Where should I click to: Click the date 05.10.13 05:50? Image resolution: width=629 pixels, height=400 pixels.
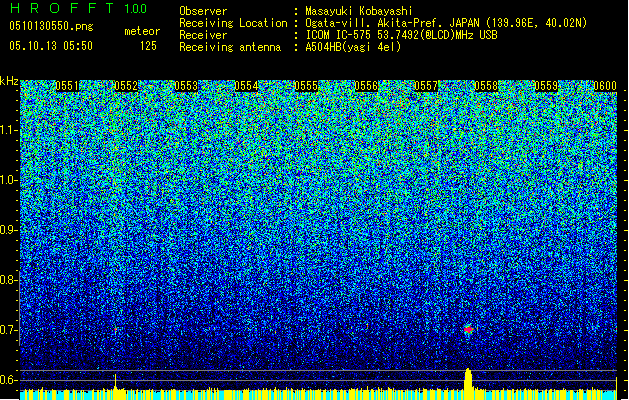tap(51, 46)
